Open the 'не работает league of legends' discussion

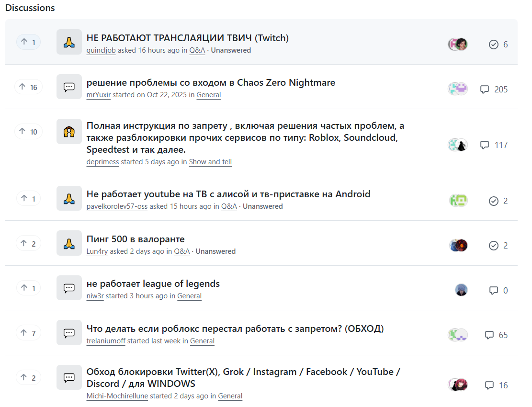pyautogui.click(x=153, y=283)
